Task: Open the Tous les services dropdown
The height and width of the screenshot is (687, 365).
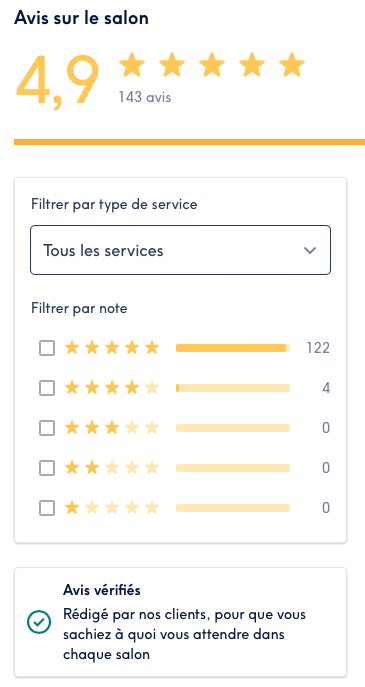Action: [x=181, y=250]
